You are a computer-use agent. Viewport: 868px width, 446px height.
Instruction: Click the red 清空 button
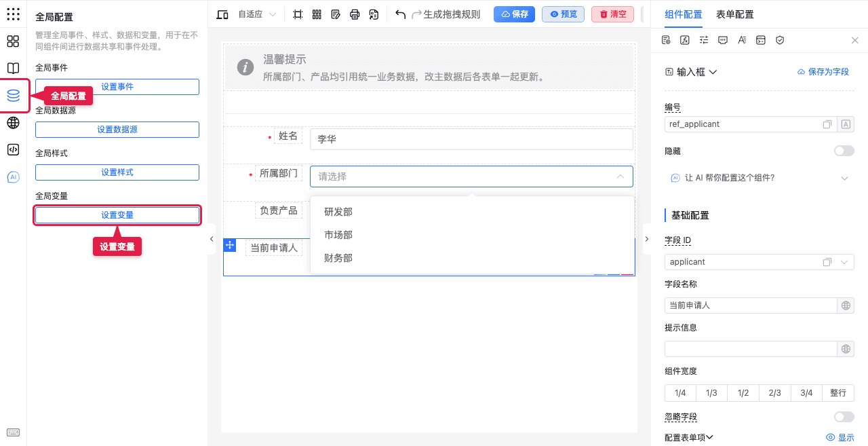(612, 14)
